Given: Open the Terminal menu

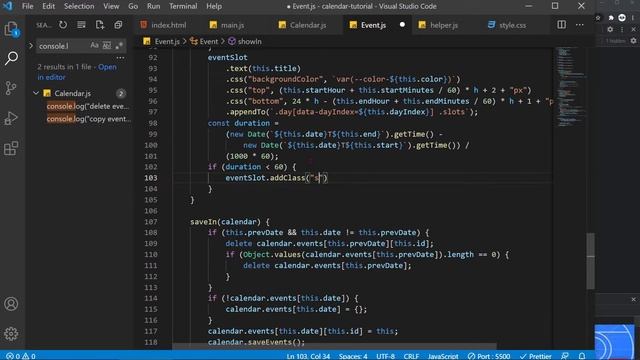Looking at the screenshot, I should 183,6.
